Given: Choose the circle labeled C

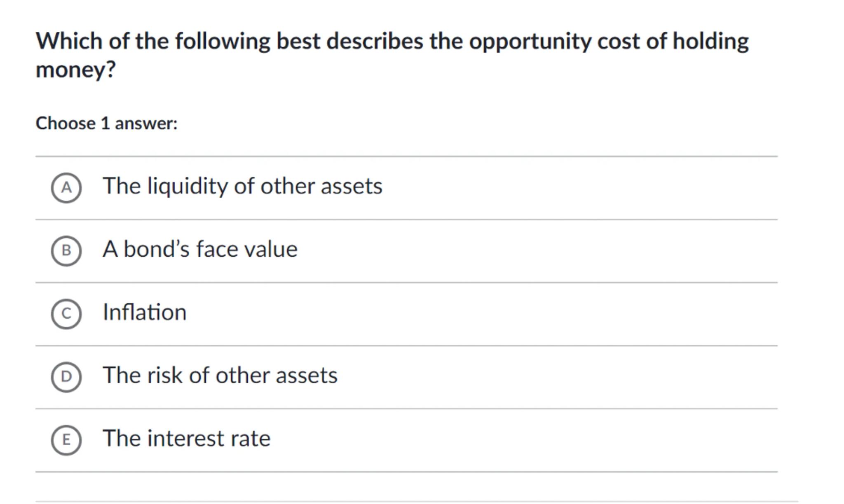Looking at the screenshot, I should 66,314.
